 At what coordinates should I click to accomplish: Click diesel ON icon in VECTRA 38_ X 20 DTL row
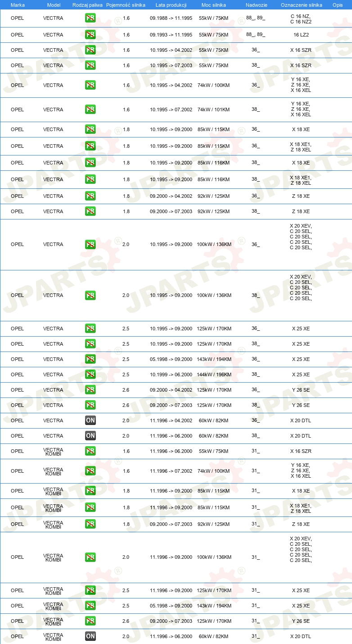[x=90, y=436]
